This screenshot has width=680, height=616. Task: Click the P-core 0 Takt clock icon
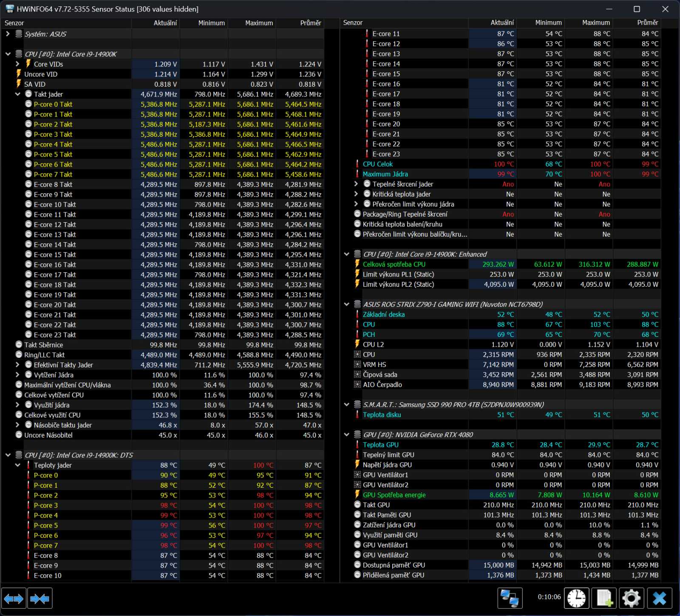coord(28,104)
